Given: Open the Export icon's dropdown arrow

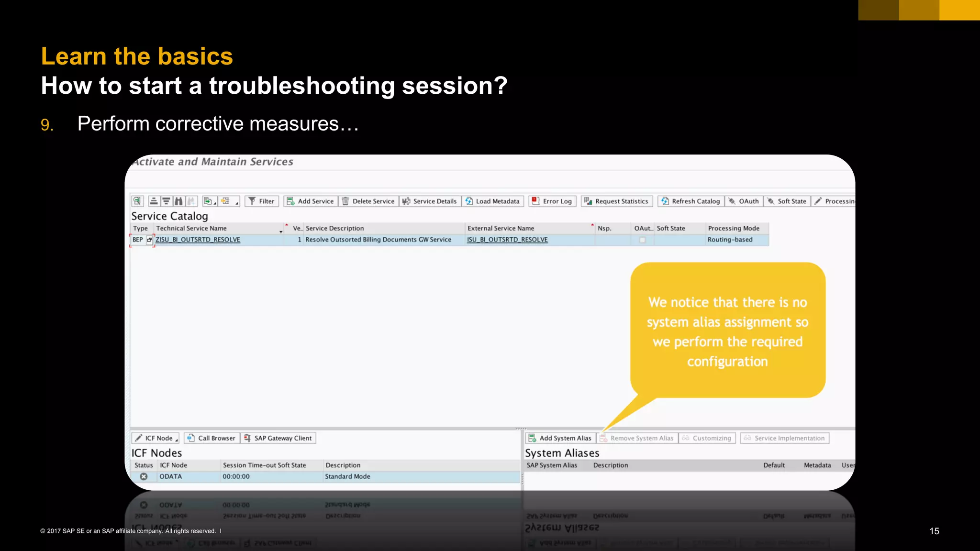Looking at the screenshot, I should pos(215,203).
